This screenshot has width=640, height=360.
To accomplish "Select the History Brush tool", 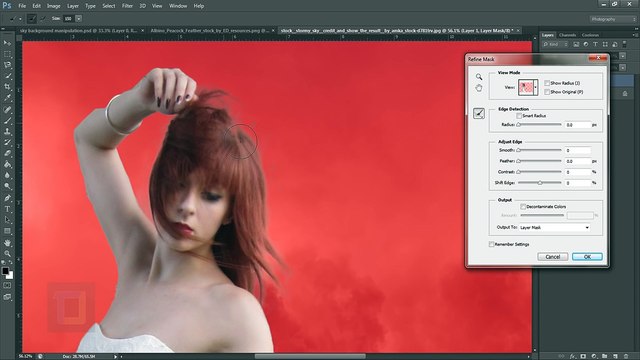I will pos(7,142).
